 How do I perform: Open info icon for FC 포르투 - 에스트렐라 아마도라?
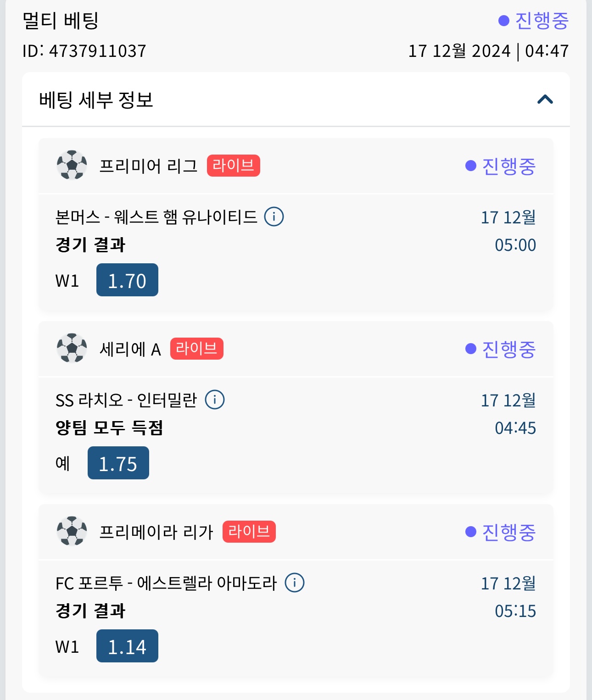pos(295,583)
